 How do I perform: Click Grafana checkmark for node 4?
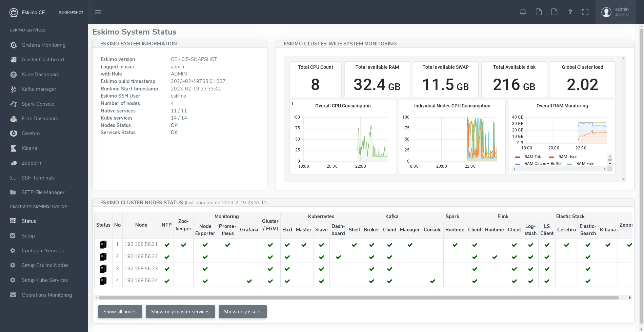coord(249,281)
